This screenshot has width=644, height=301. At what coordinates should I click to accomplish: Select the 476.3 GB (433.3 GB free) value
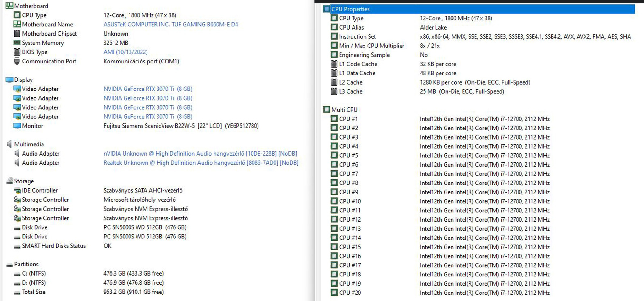click(134, 273)
